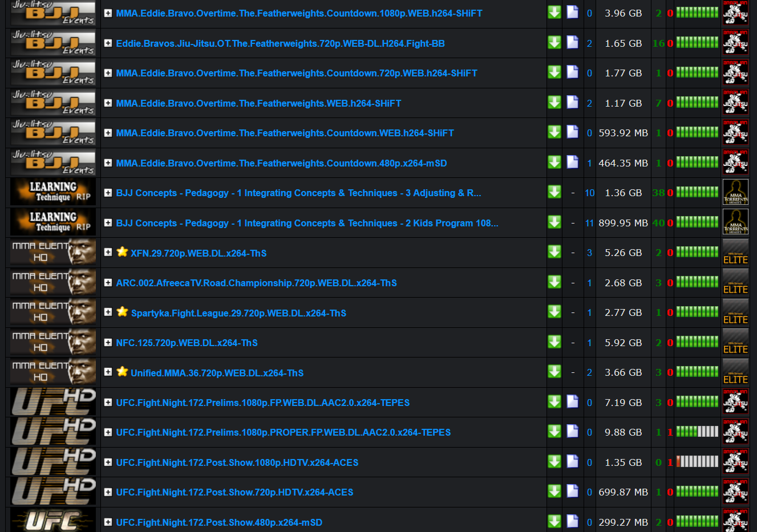The image size is (757, 532).
Task: Open the NFC.125.720p.WEB.DL.x264-ThS torrent link
Action: coord(187,343)
